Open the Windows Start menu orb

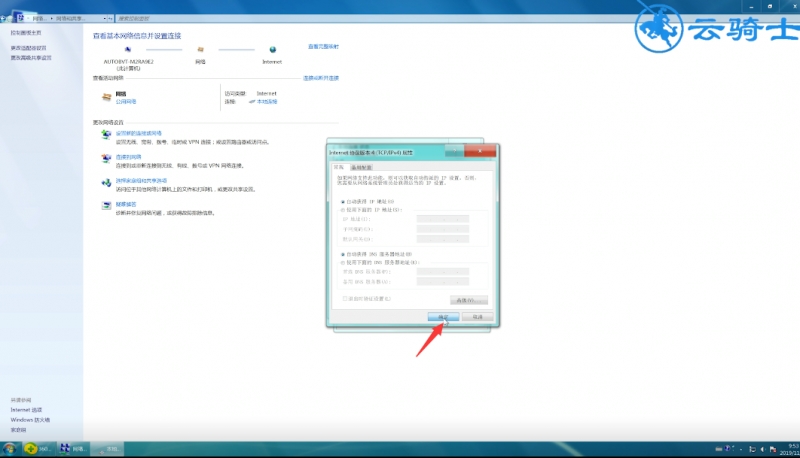point(9,449)
